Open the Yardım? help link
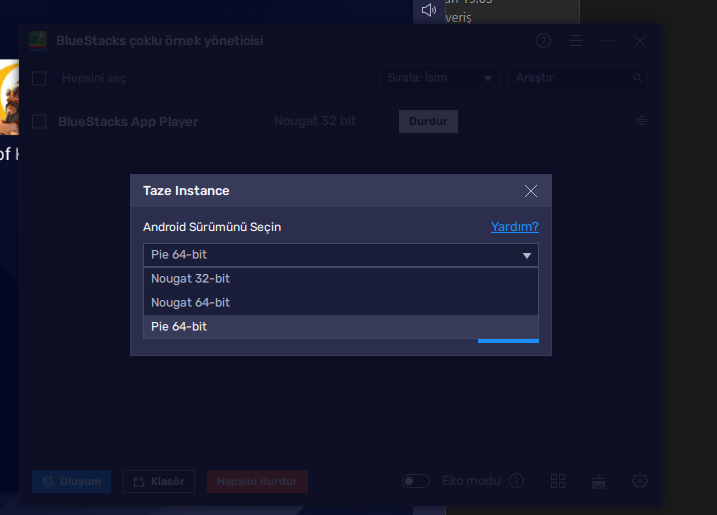 coord(514,227)
